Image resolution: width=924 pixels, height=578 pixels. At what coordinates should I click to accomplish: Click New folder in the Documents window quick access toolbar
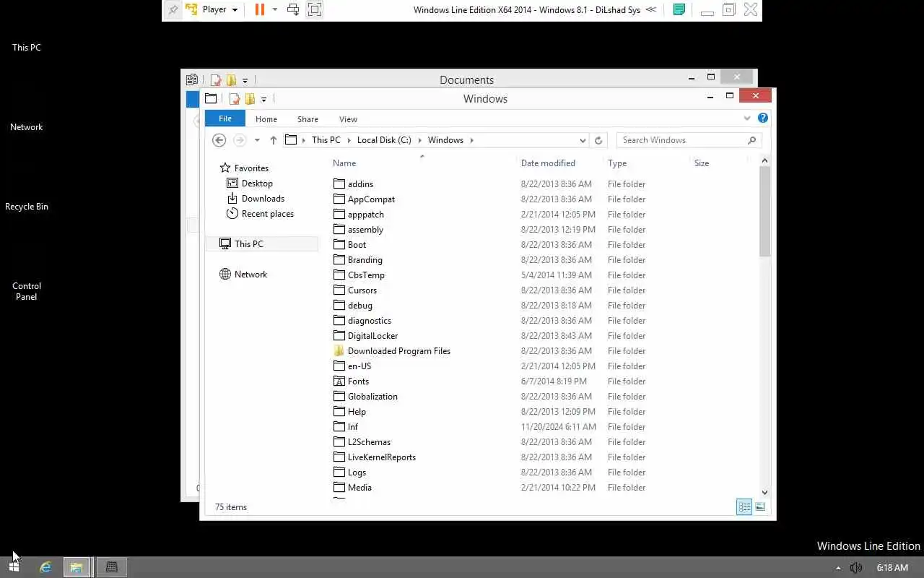231,80
